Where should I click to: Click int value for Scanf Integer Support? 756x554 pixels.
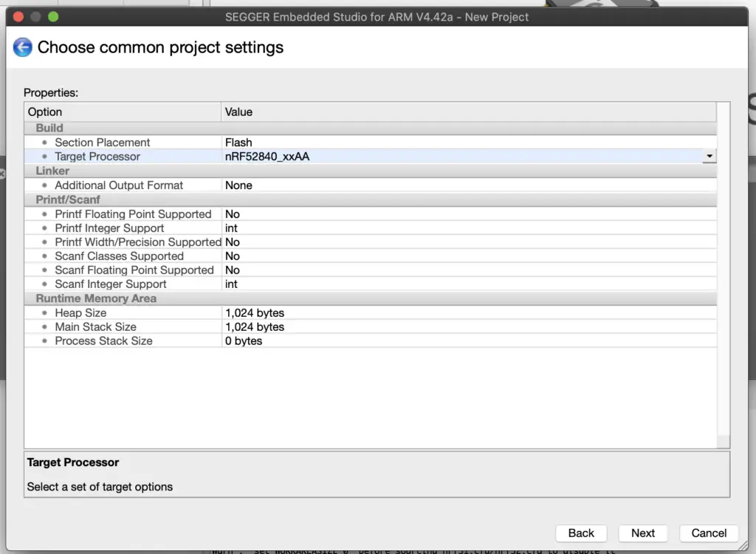click(231, 284)
